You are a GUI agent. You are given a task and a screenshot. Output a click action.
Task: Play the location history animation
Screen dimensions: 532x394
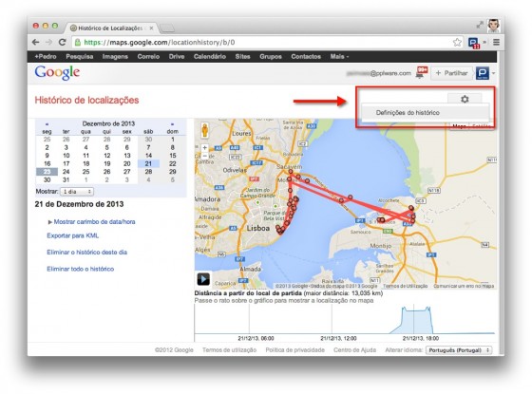pos(203,279)
